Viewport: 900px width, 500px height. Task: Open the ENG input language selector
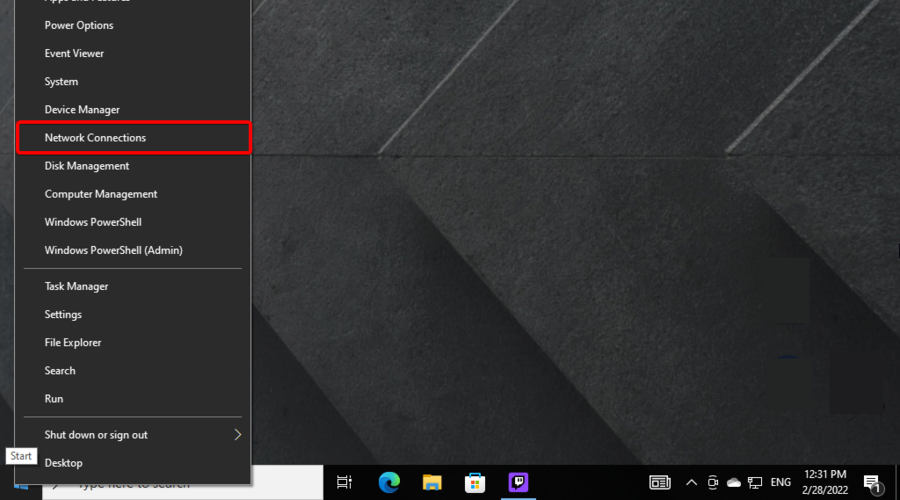(x=781, y=482)
